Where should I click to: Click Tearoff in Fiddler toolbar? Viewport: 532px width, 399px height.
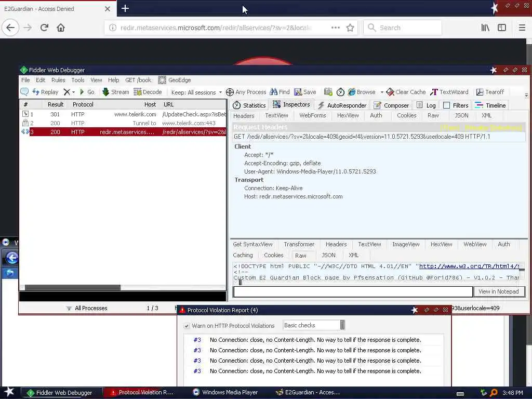[x=490, y=92]
